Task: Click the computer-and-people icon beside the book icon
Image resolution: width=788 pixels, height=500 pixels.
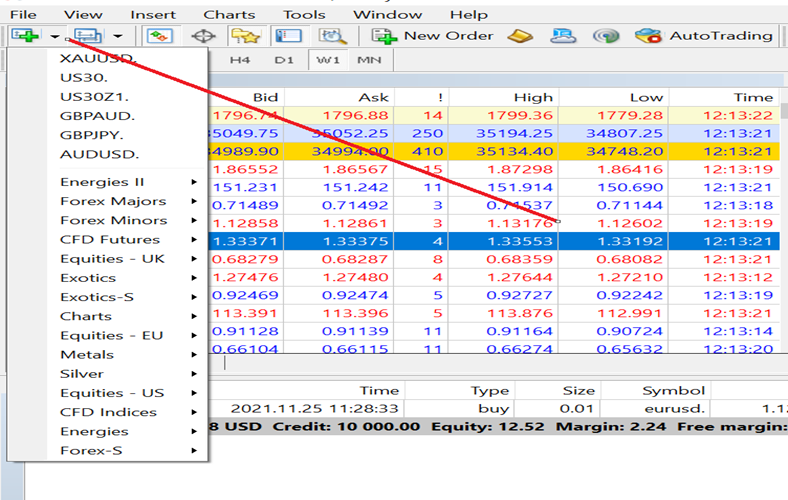Action: pyautogui.click(x=563, y=36)
